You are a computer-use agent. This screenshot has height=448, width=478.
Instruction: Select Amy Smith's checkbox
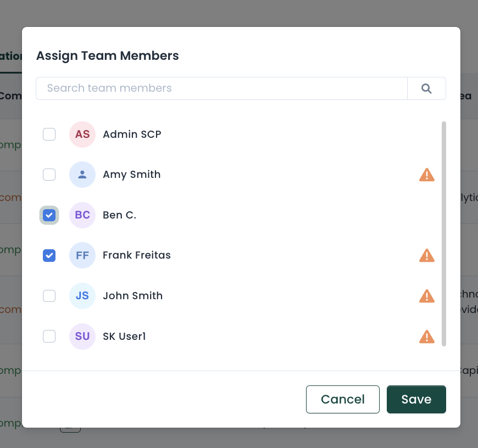point(49,175)
